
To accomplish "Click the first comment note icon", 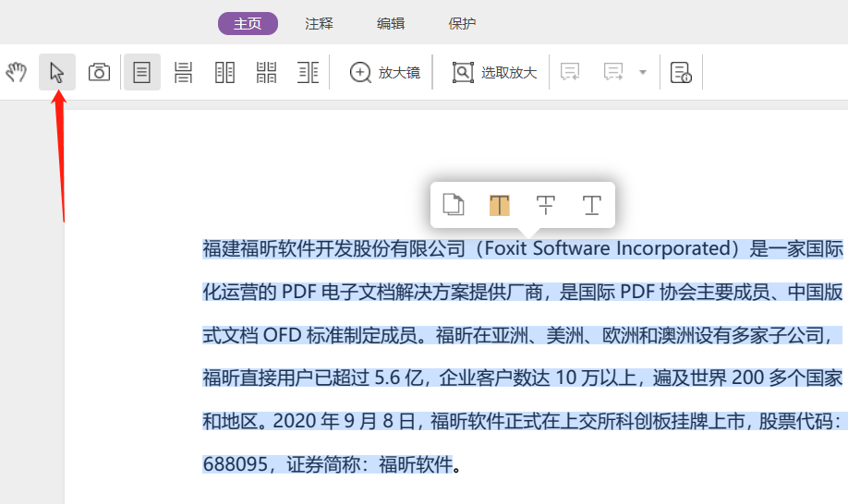I will tap(570, 72).
